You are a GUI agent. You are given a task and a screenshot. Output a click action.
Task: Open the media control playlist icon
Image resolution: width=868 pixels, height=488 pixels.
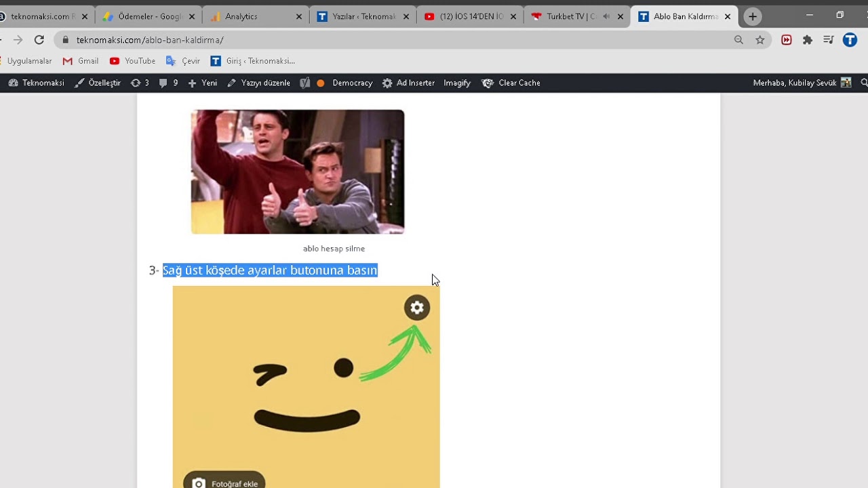(x=829, y=40)
